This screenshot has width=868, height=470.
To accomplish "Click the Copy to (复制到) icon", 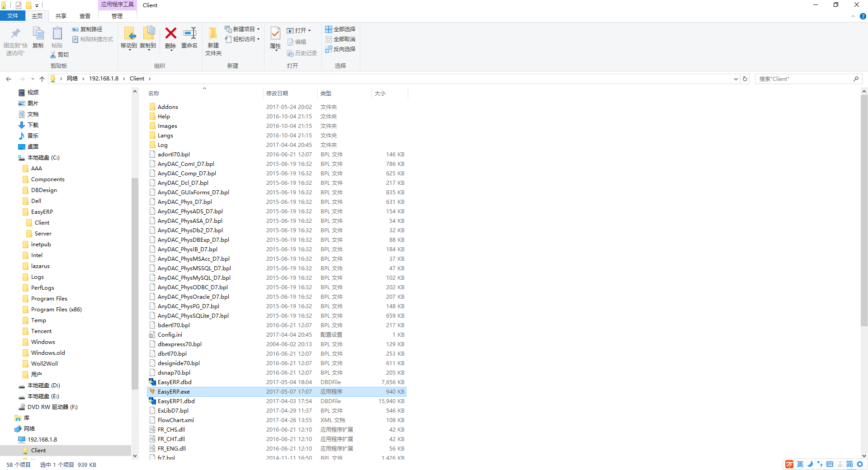I will tap(148, 34).
